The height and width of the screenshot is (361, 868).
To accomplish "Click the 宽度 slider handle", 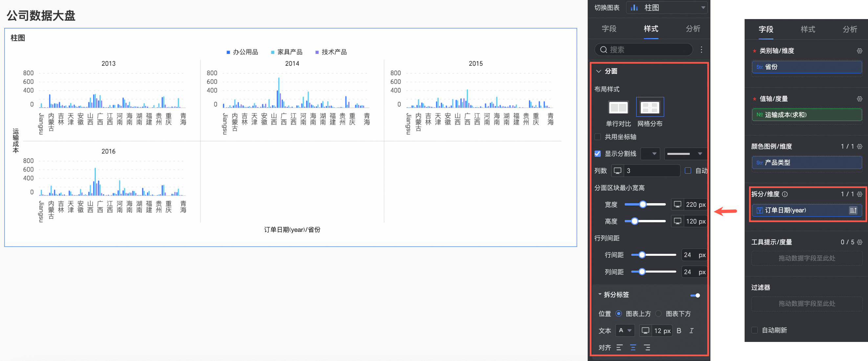I will pyautogui.click(x=642, y=205).
